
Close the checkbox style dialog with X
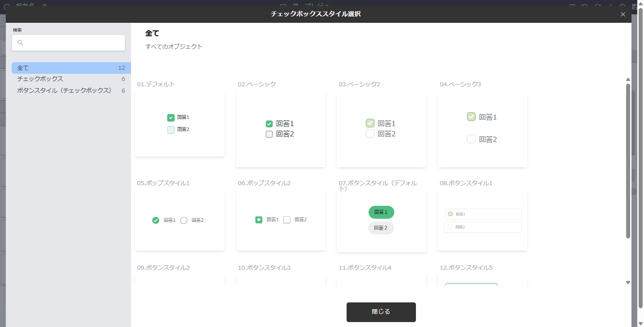(x=623, y=14)
